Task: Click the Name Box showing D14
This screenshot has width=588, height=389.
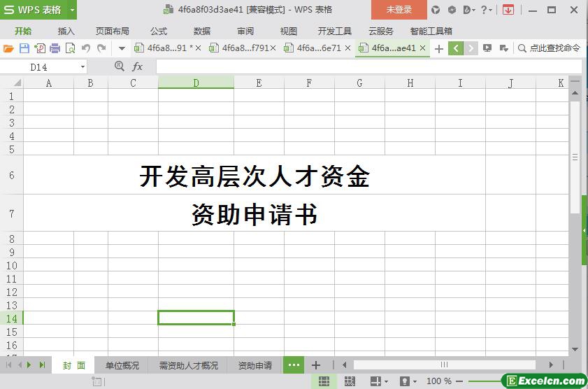Action: click(x=39, y=67)
